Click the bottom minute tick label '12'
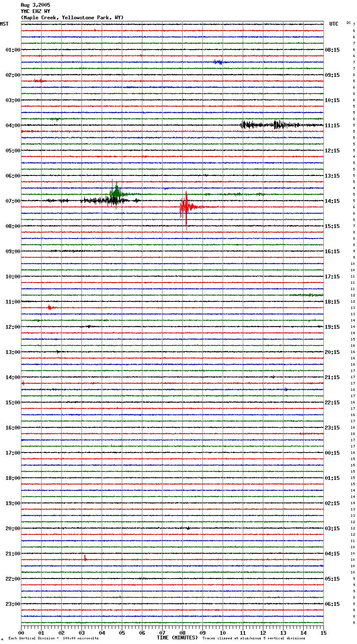 coord(263,633)
